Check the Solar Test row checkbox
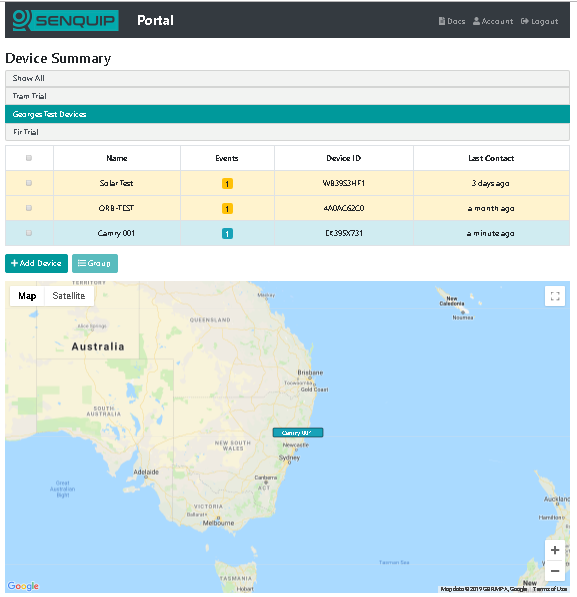 click(29, 183)
